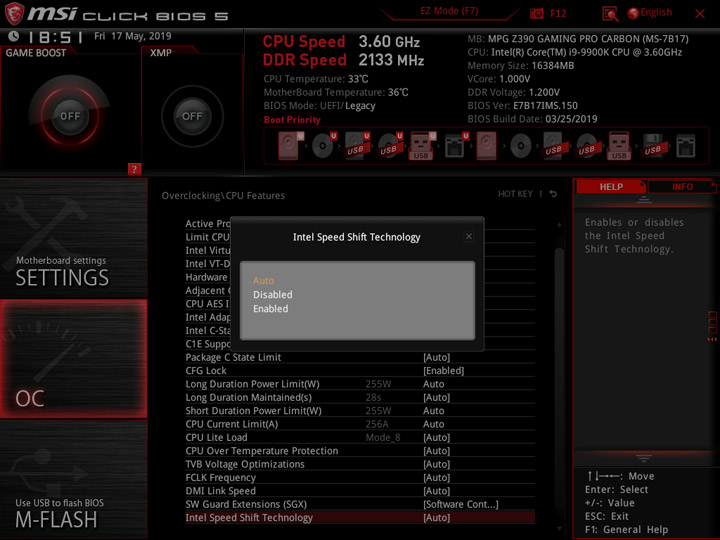The height and width of the screenshot is (540, 720).
Task: Choose Enabled in the Speed Shift dialog
Action: point(270,309)
